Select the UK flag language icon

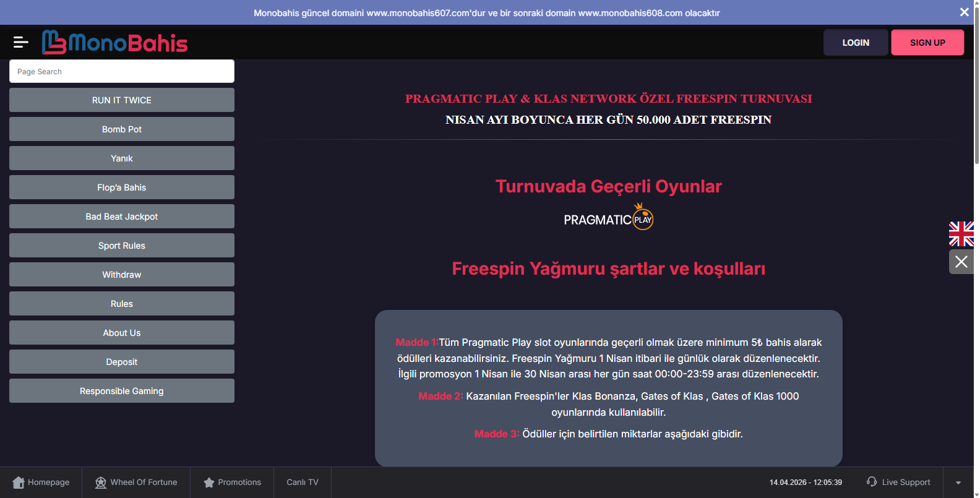[961, 234]
